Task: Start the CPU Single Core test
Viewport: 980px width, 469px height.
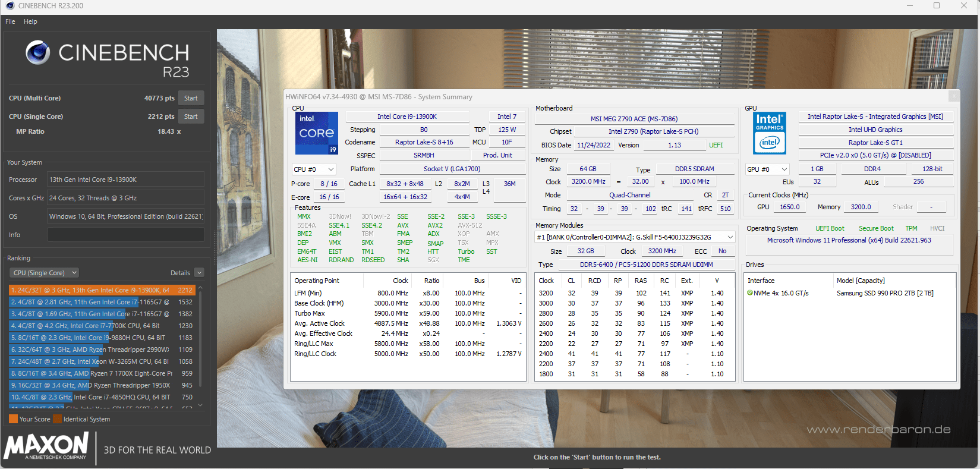Action: tap(191, 117)
